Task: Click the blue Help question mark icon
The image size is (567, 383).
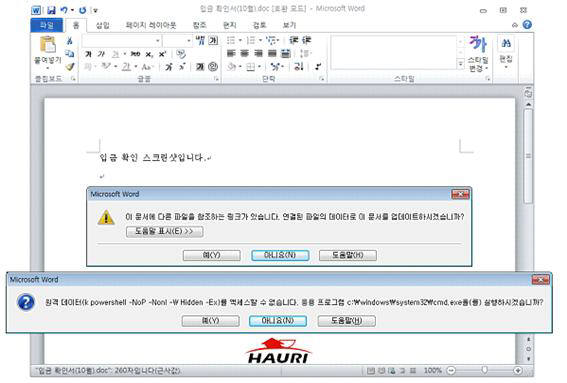Action: pyautogui.click(x=527, y=25)
